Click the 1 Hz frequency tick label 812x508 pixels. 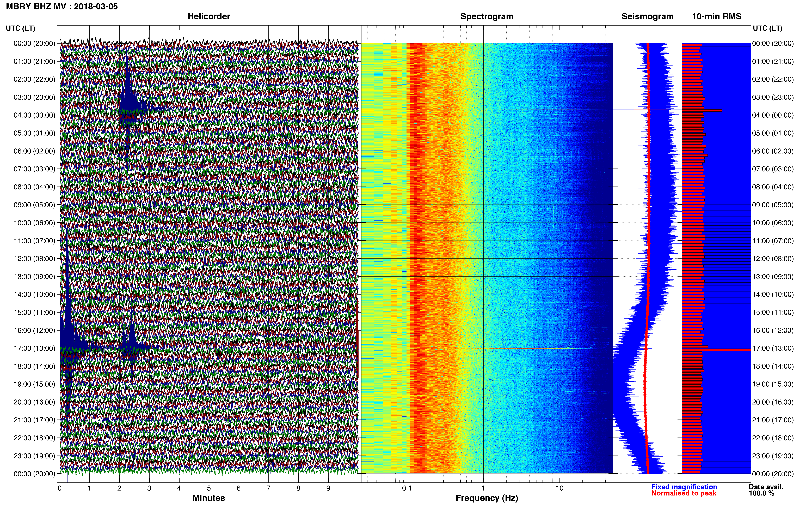point(483,488)
